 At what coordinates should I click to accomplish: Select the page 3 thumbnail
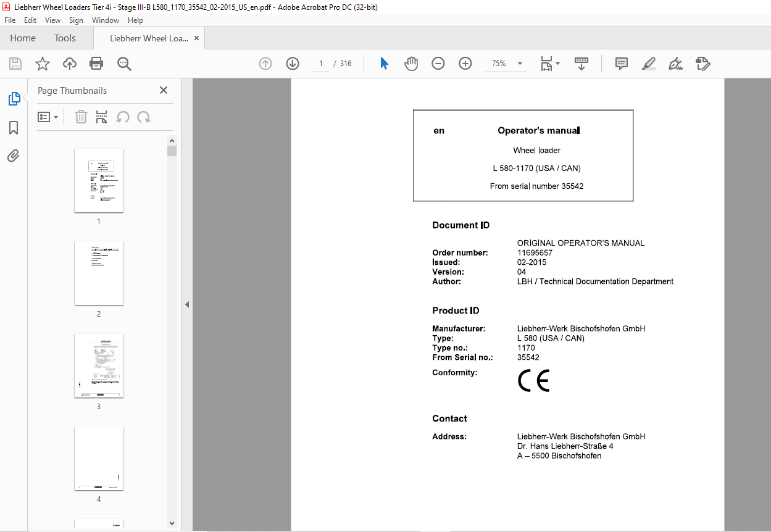(x=99, y=366)
